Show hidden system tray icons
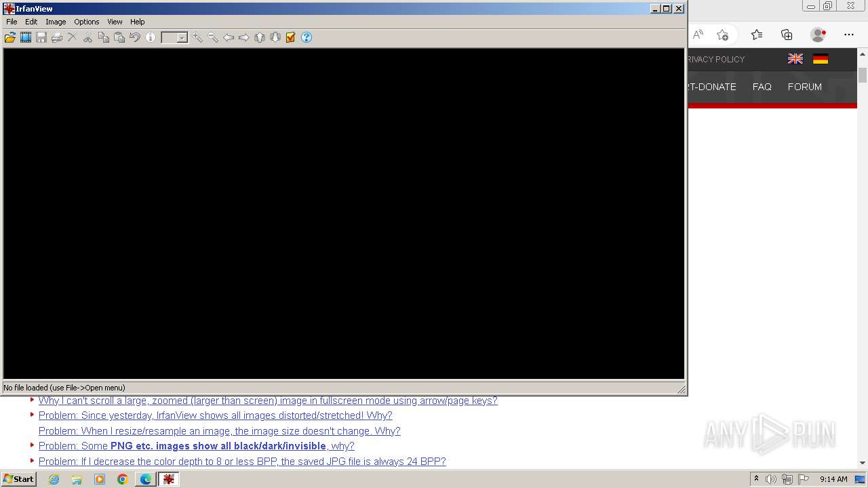 [756, 479]
